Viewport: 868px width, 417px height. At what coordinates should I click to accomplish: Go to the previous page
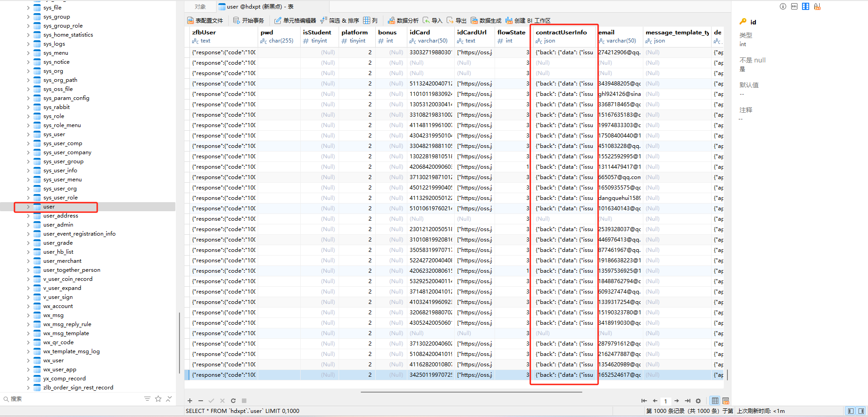[x=655, y=401]
